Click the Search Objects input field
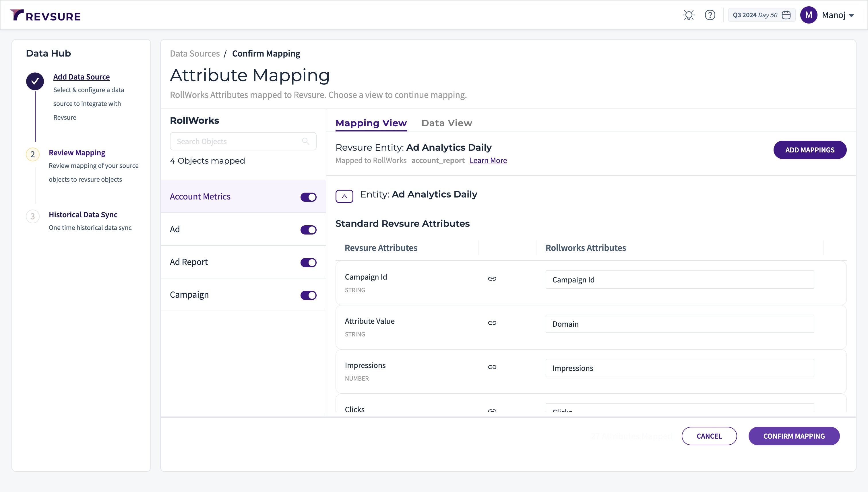 pyautogui.click(x=237, y=141)
